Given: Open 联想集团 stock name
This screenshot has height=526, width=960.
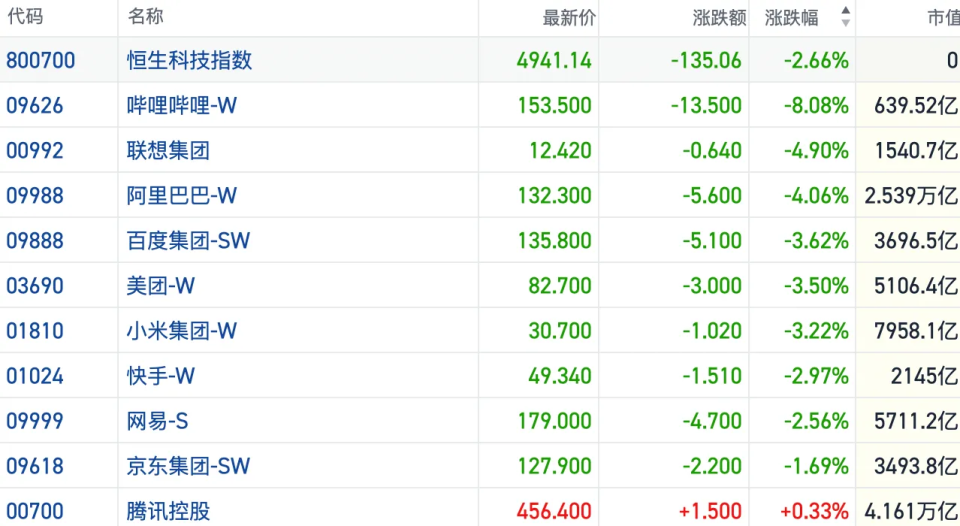Looking at the screenshot, I should (x=168, y=151).
